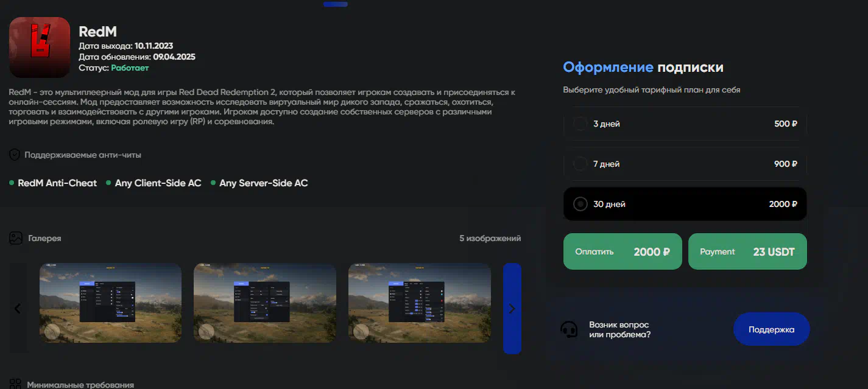Click the shield icon beside supported anti-cheats
Viewport: 868px width, 389px height.
[15, 155]
